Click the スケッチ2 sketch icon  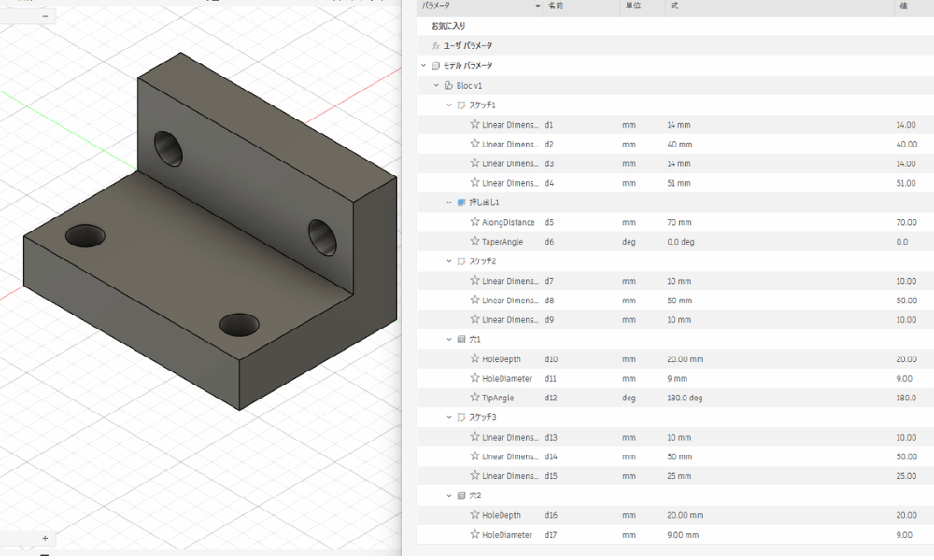tap(460, 261)
